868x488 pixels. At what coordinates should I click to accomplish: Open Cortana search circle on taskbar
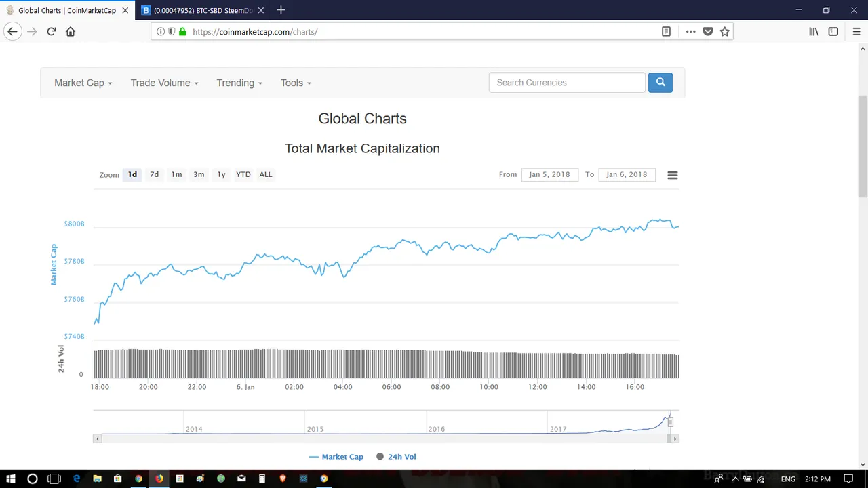[32, 479]
